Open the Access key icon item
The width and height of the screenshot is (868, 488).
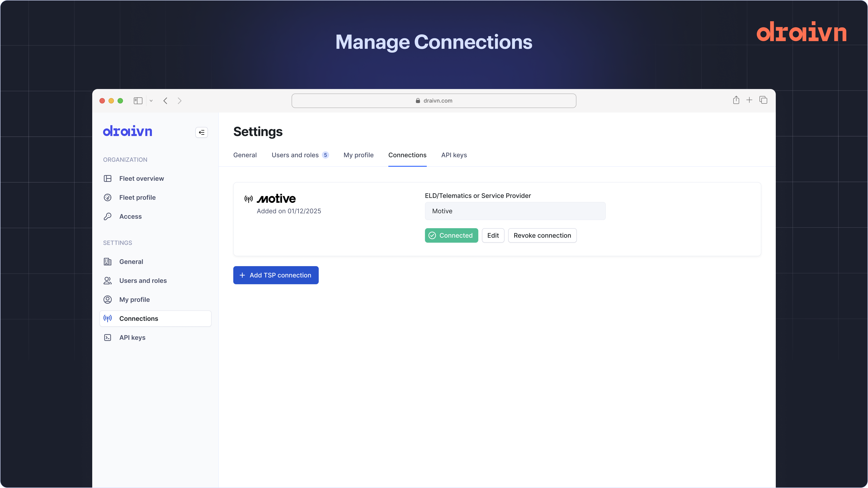pos(108,217)
